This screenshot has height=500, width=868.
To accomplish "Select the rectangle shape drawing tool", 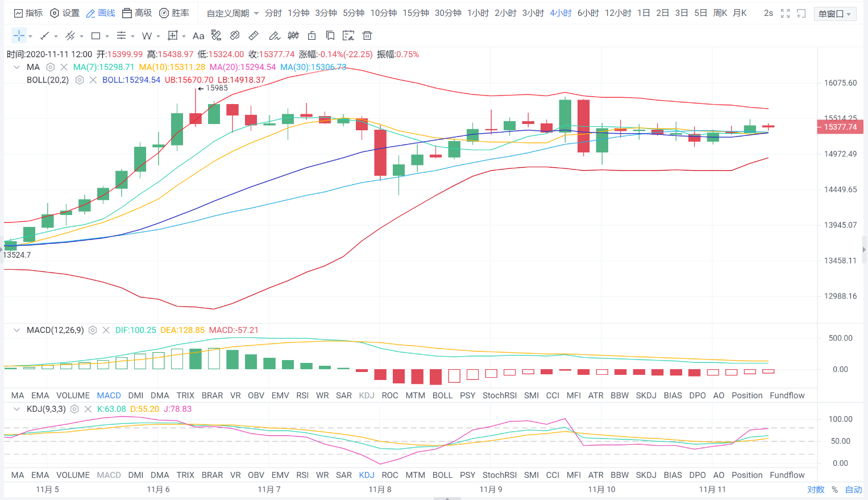I will pyautogui.click(x=95, y=36).
